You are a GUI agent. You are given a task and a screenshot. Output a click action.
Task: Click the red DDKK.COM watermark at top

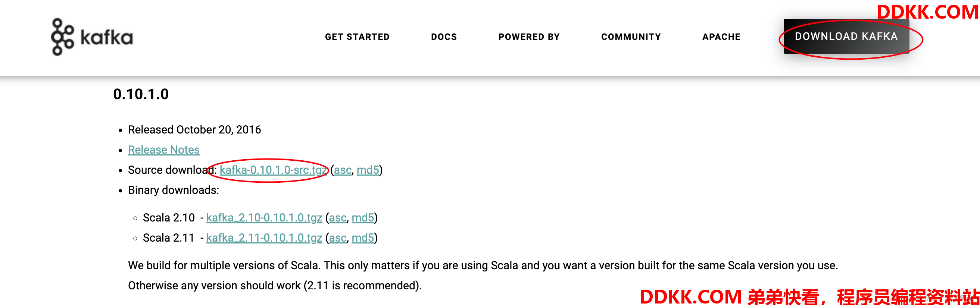pyautogui.click(x=927, y=12)
